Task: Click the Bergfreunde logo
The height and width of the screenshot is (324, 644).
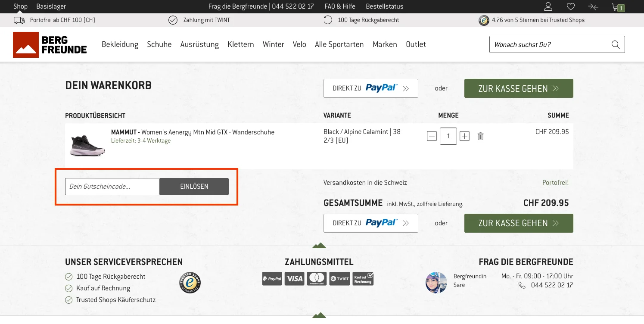Action: pos(50,45)
